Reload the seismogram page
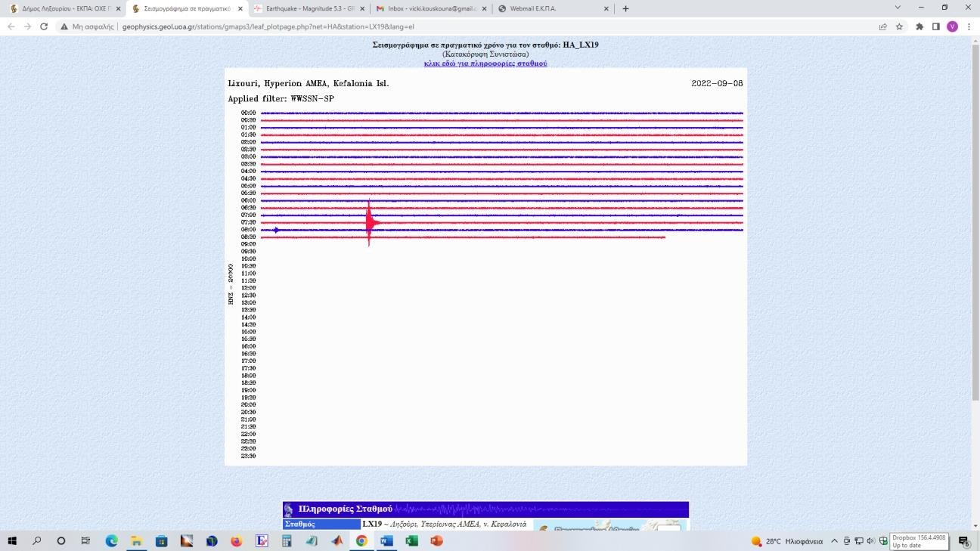This screenshot has height=551, width=980. pyautogui.click(x=44, y=26)
